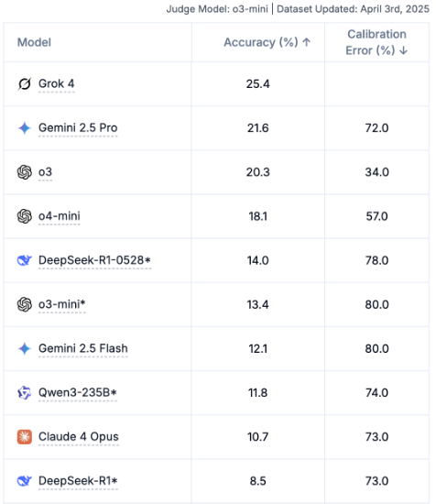
Task: Click the Gemini 2.5 Flash star icon
Action: click(x=25, y=348)
